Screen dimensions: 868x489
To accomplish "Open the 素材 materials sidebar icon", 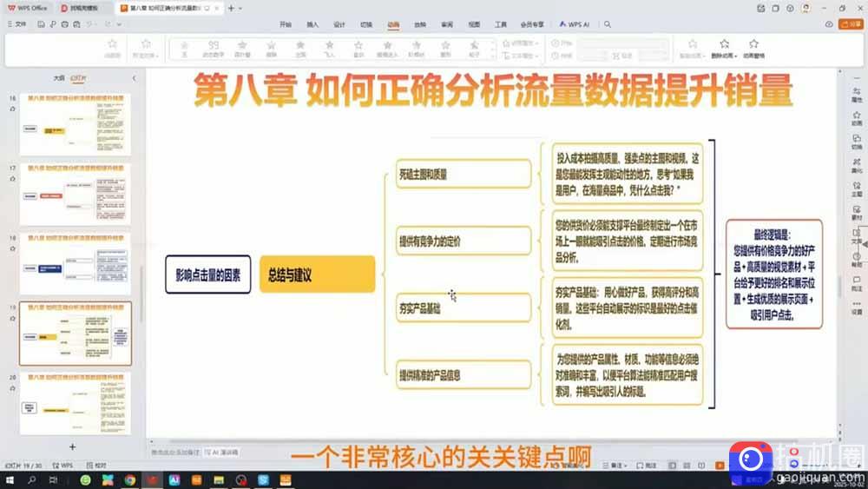I will pos(857,213).
